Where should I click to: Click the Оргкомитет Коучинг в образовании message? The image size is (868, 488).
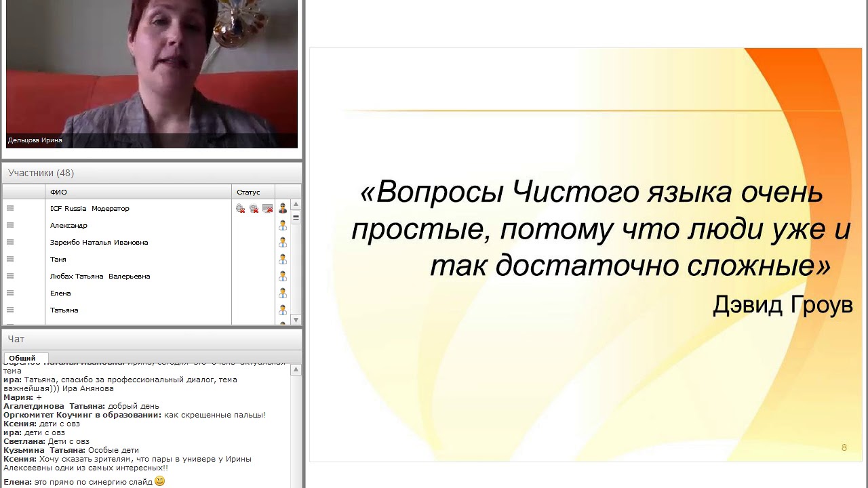click(134, 415)
